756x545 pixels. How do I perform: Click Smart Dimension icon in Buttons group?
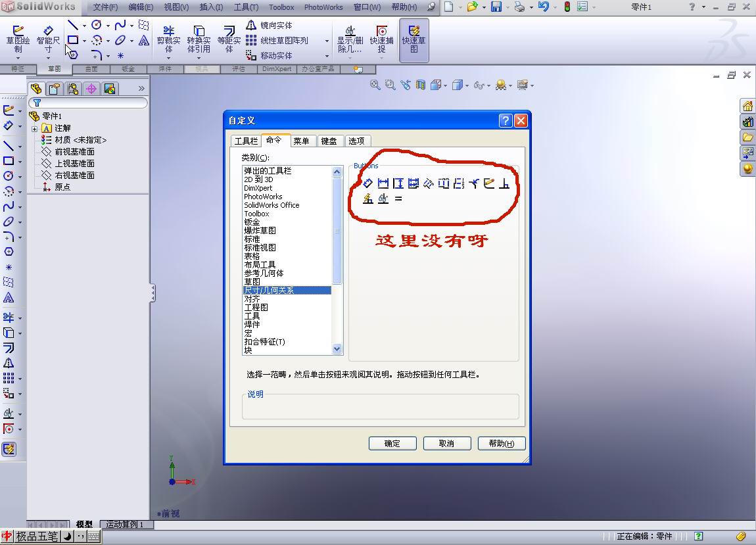(x=368, y=183)
